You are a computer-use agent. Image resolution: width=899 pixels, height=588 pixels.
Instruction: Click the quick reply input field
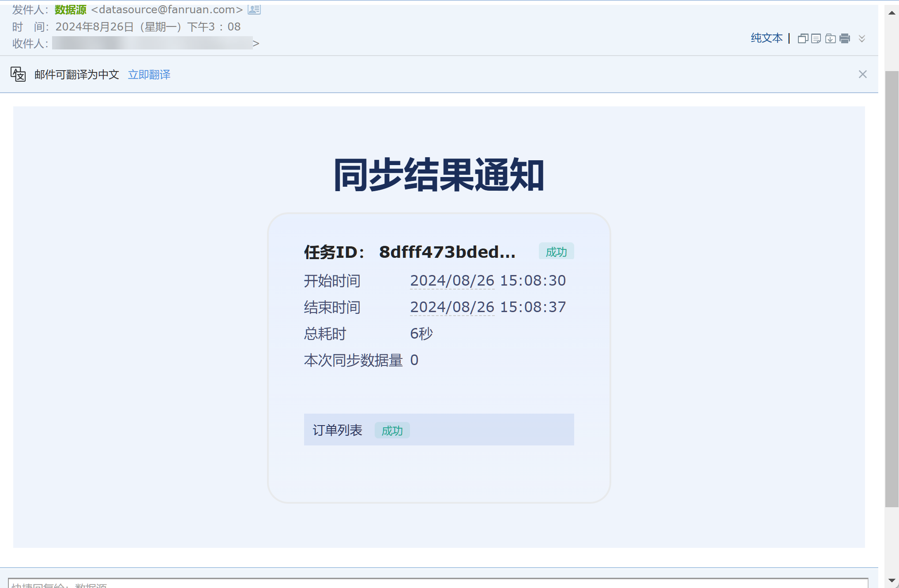(x=438, y=584)
